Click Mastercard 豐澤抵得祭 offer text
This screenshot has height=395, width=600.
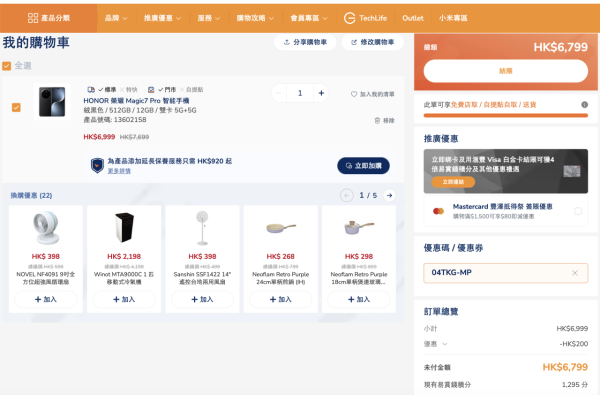click(502, 207)
